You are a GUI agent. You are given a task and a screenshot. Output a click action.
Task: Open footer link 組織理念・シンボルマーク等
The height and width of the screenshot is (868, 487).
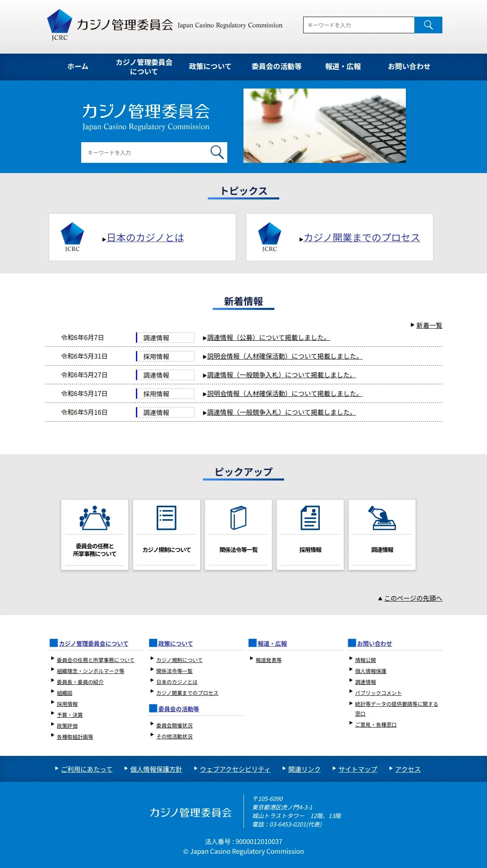[x=91, y=671]
